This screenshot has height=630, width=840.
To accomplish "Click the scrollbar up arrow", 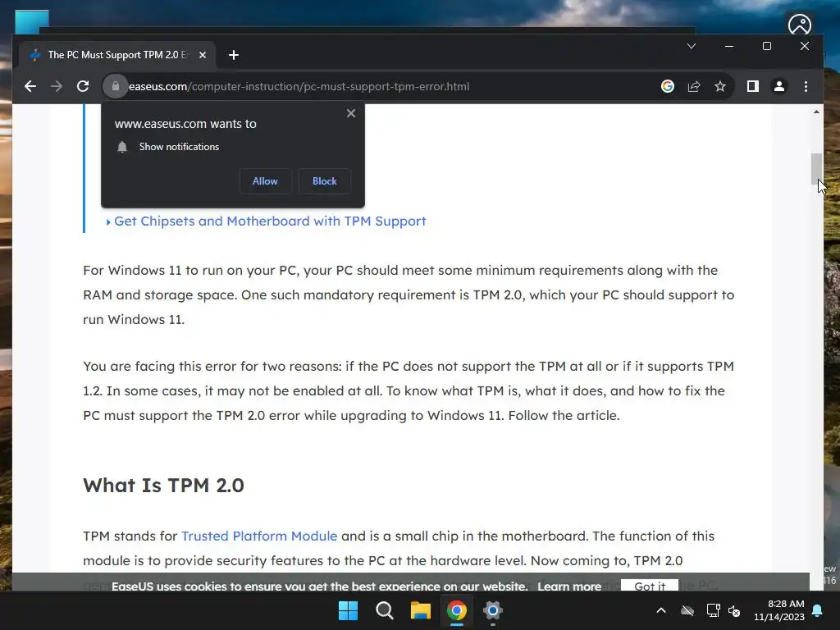I will [816, 112].
